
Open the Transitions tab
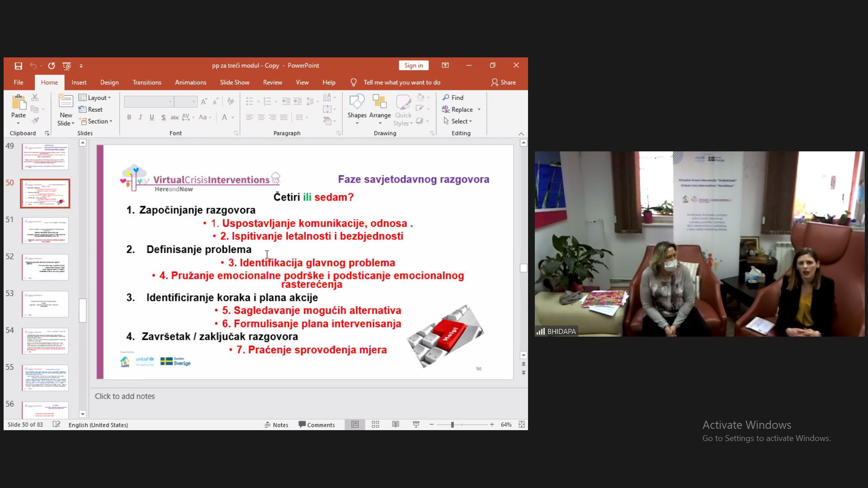click(146, 82)
